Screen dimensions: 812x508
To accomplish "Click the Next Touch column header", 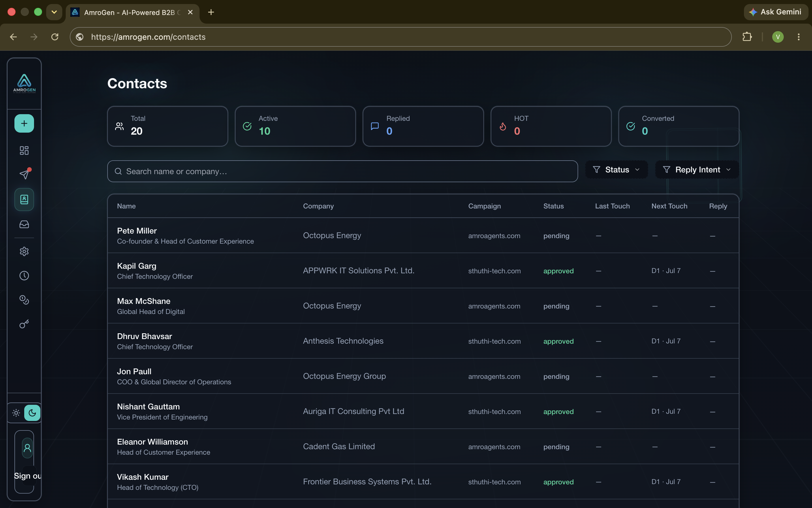I will (669, 206).
